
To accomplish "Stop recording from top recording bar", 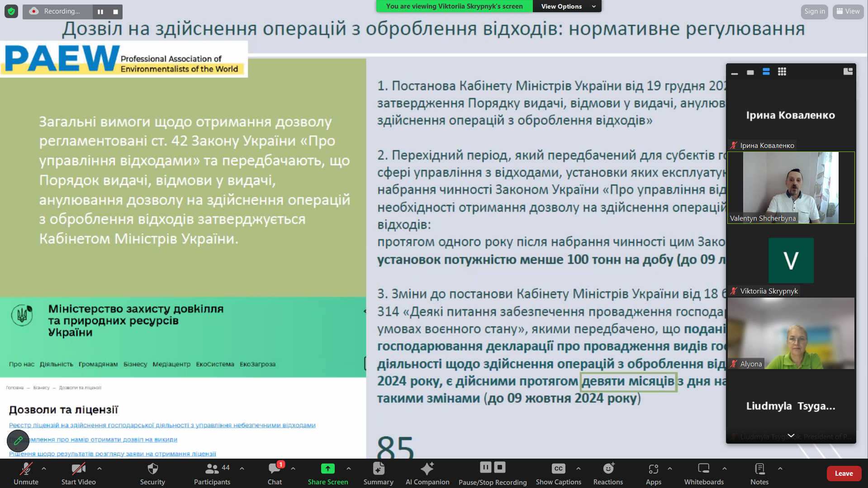I will [115, 12].
